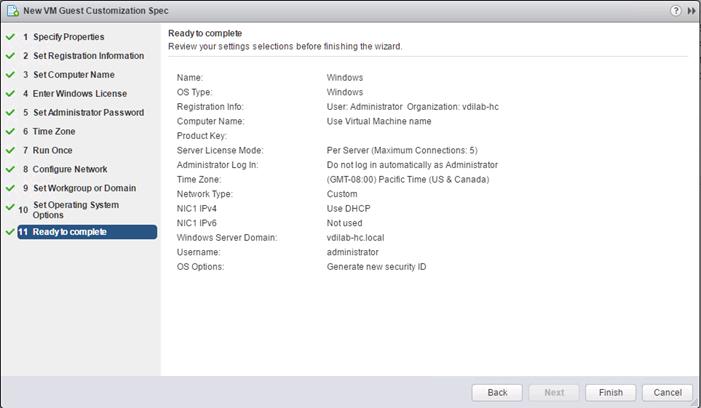This screenshot has height=408, width=701.
Task: Click the 'Administrator Log In:' label
Action: click(x=217, y=165)
